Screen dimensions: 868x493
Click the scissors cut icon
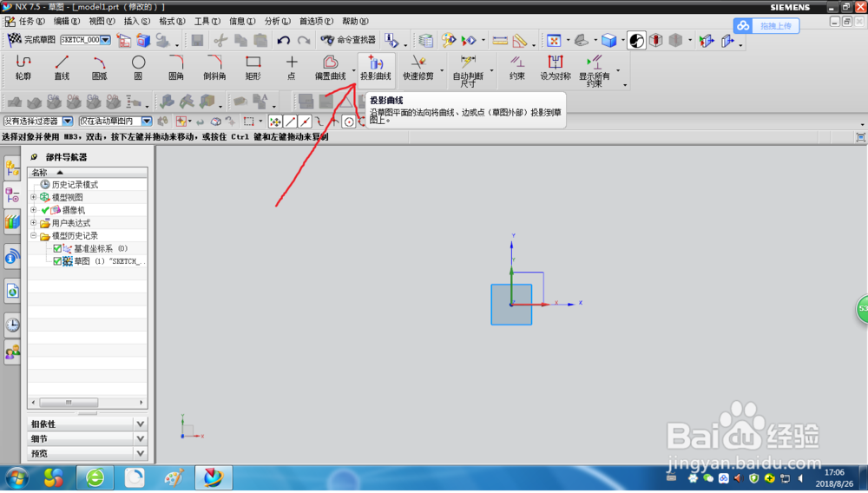click(220, 41)
